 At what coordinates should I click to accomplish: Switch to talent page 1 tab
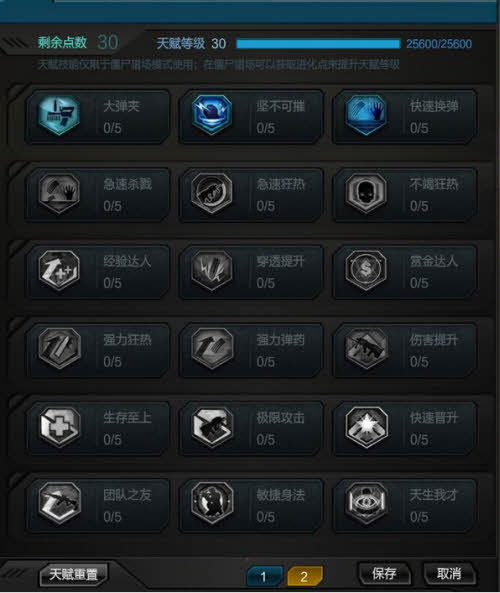coord(264,576)
